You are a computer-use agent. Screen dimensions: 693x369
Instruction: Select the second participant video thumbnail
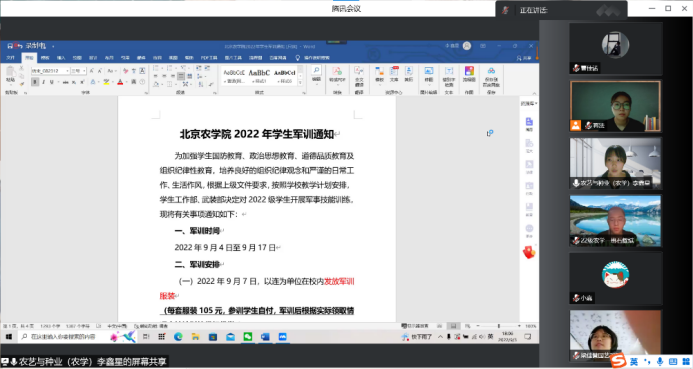point(616,106)
